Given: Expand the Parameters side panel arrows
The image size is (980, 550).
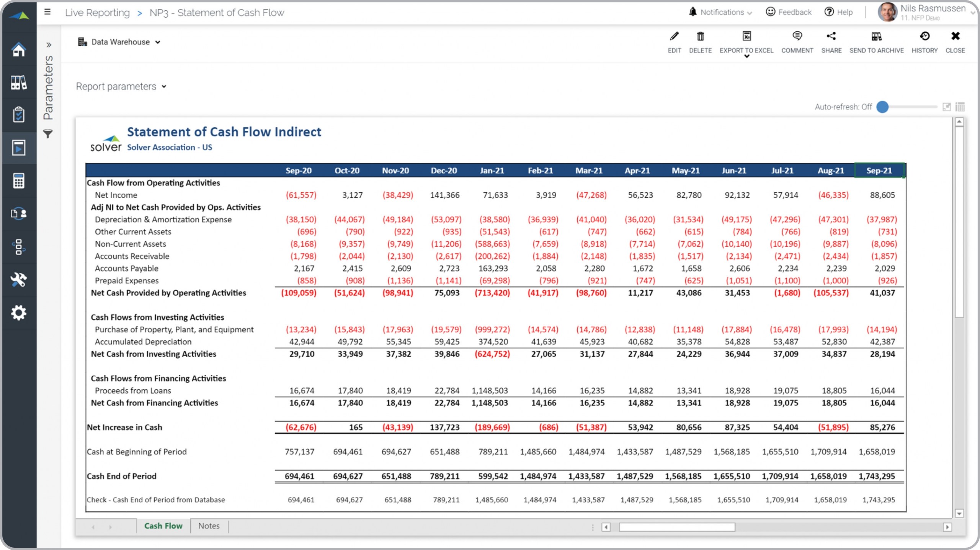Looking at the screenshot, I should (x=49, y=45).
